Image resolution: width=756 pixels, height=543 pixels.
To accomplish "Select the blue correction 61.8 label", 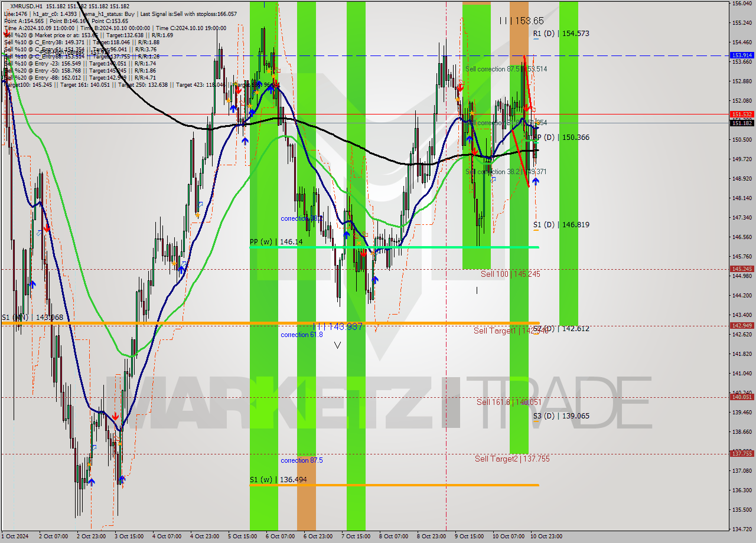I will tap(302, 335).
